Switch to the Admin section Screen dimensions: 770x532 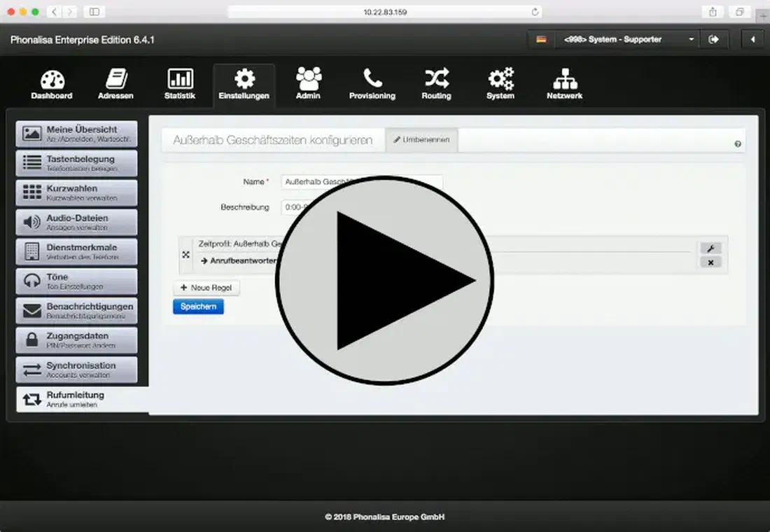(309, 83)
